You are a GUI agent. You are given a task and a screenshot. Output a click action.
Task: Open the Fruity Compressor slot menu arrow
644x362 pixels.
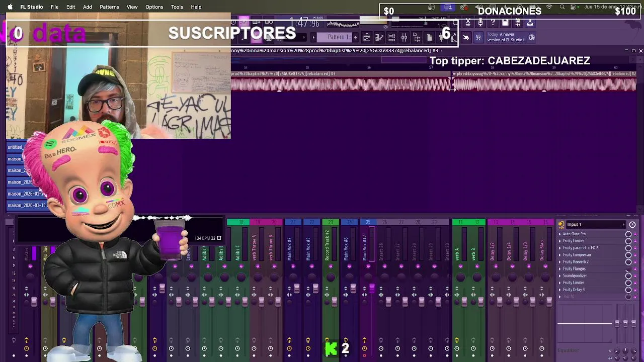(x=559, y=255)
